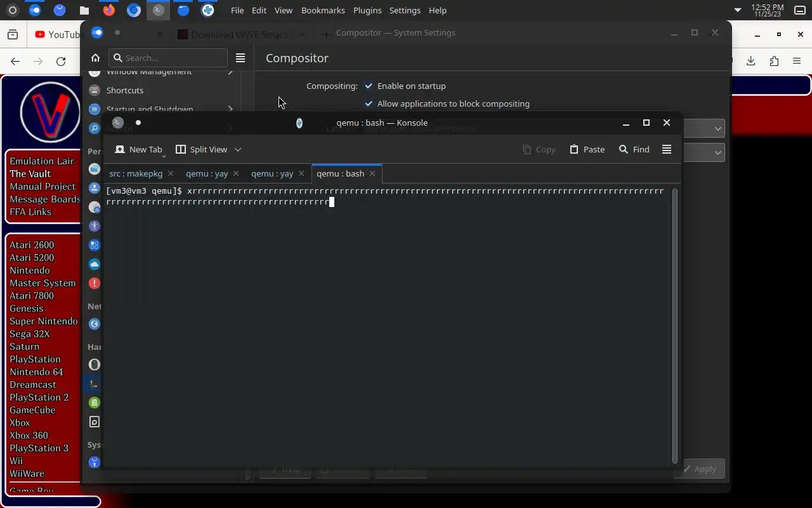Image resolution: width=812 pixels, height=508 pixels.
Task: Open the Message Boards link
Action: click(45, 199)
